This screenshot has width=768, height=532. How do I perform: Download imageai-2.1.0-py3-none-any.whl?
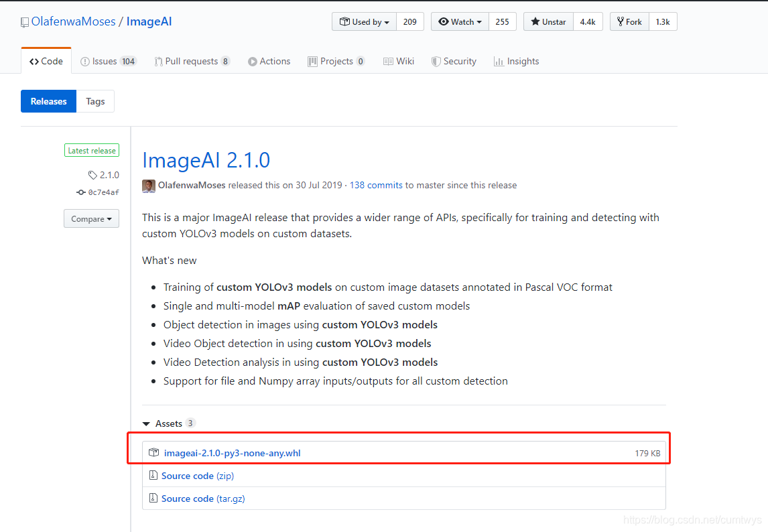pyautogui.click(x=232, y=453)
